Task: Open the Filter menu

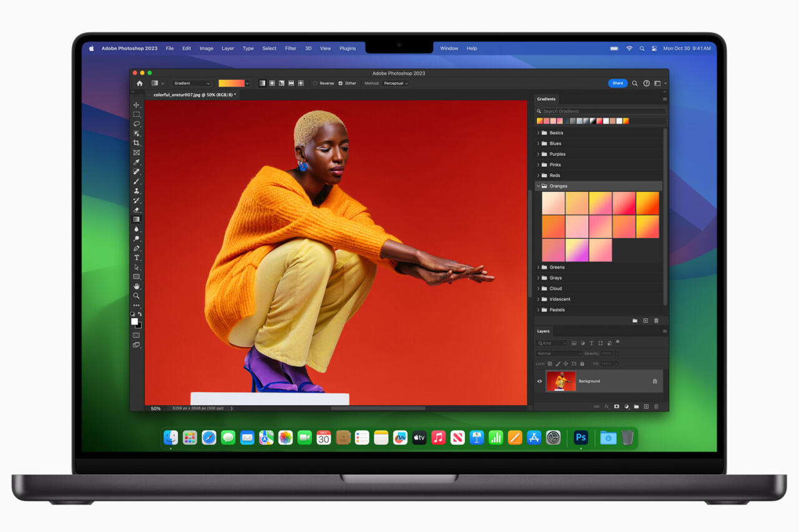Action: 290,48
